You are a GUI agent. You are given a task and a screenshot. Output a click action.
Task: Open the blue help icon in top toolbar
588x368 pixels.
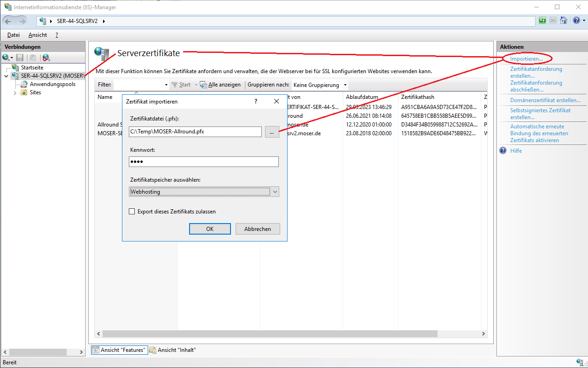pos(576,21)
